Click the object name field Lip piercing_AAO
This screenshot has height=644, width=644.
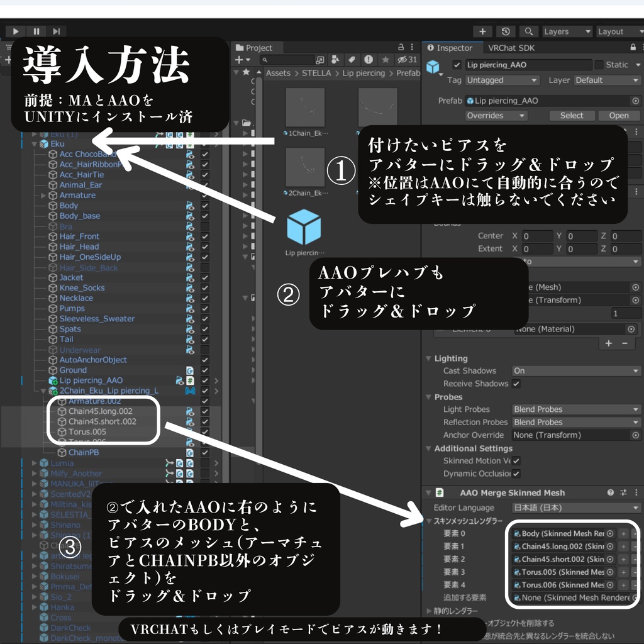click(528, 65)
